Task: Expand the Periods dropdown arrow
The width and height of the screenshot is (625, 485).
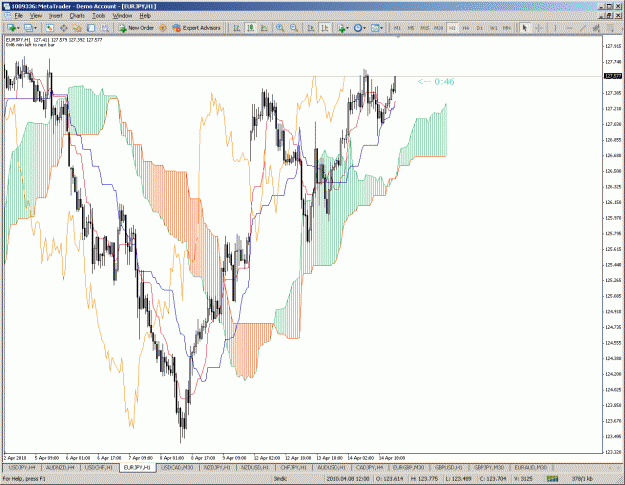Action: point(364,28)
